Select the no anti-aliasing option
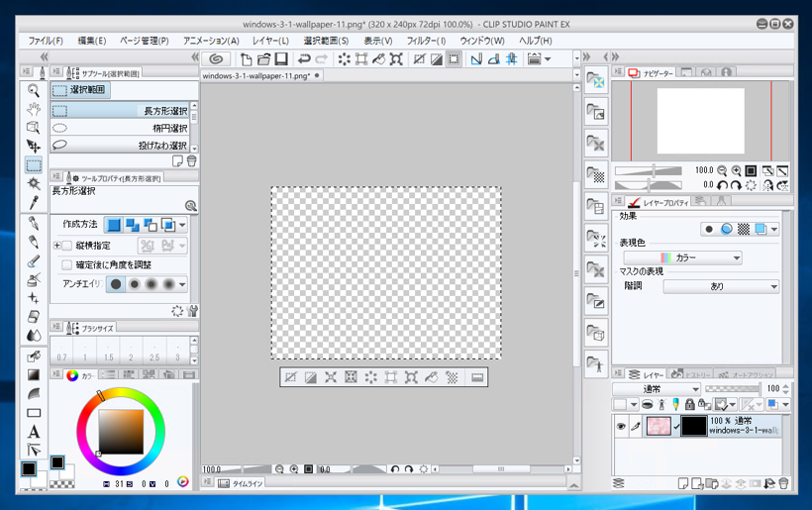This screenshot has width=812, height=510. point(116,284)
